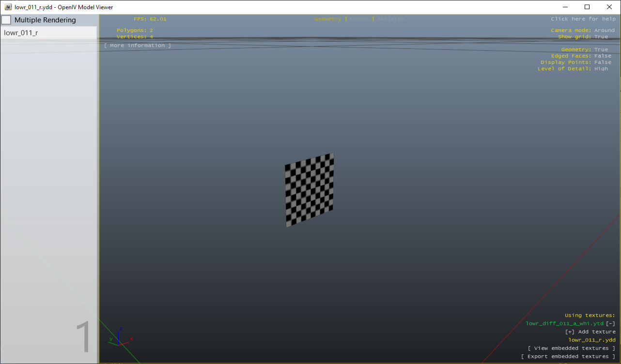Switch to the Skeleton tab
621x364 pixels.
click(x=390, y=19)
